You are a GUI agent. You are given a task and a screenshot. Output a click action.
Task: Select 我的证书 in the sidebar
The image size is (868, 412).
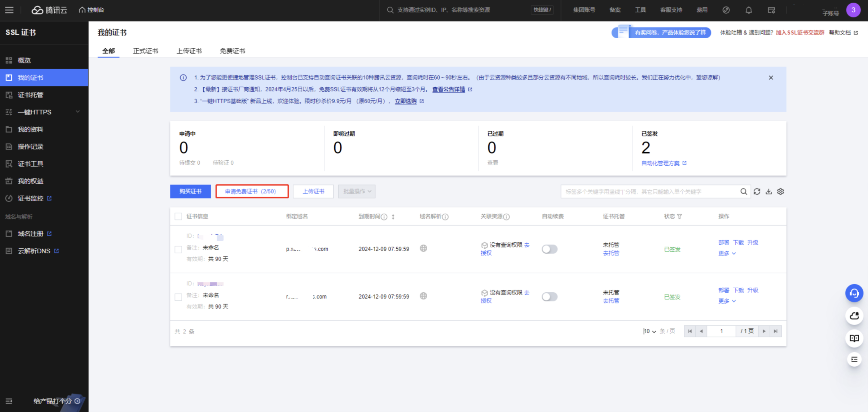44,78
